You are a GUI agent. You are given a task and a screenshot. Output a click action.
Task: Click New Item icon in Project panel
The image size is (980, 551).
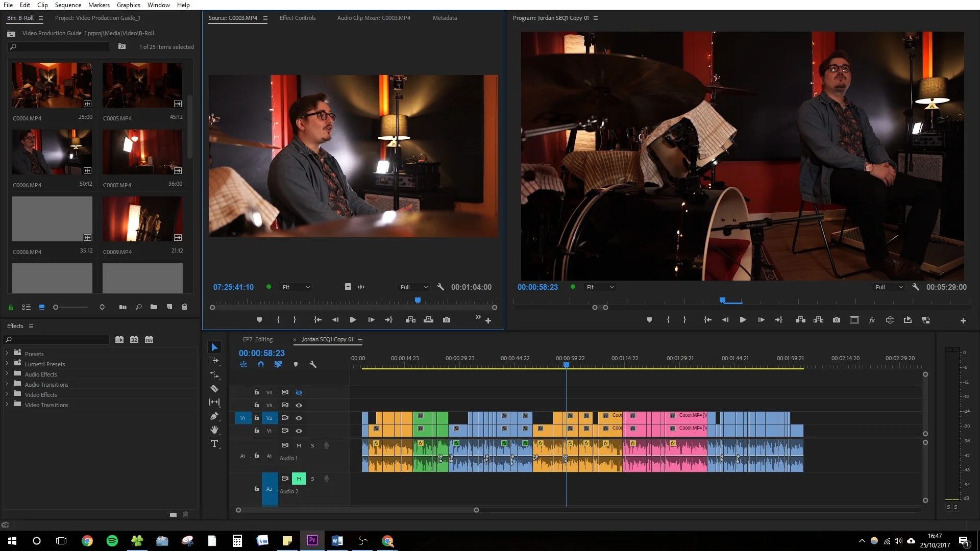tap(169, 307)
